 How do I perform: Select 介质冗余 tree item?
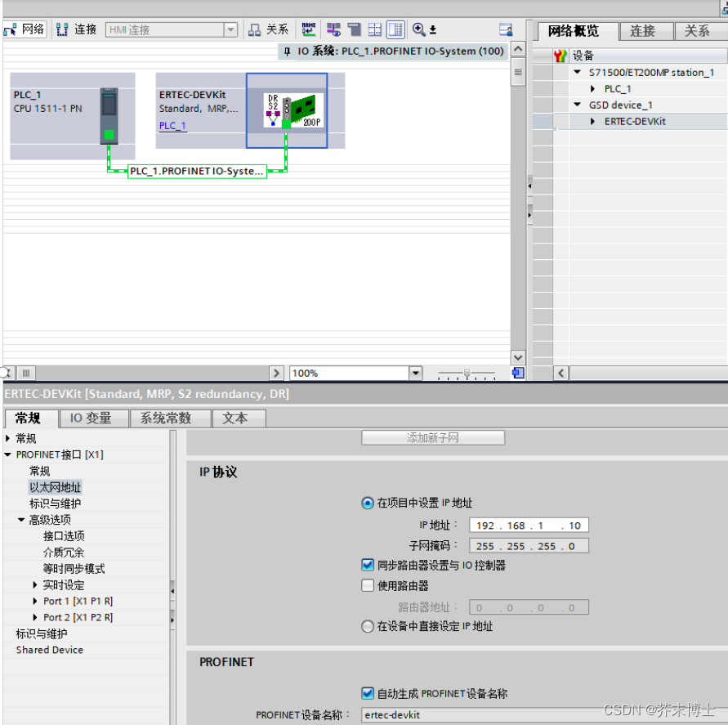click(x=64, y=553)
